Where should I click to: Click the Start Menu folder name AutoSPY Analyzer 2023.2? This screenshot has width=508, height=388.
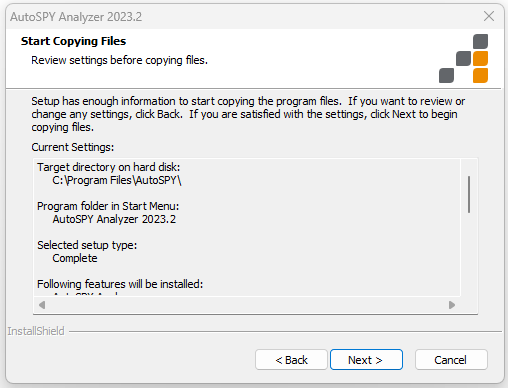point(114,219)
